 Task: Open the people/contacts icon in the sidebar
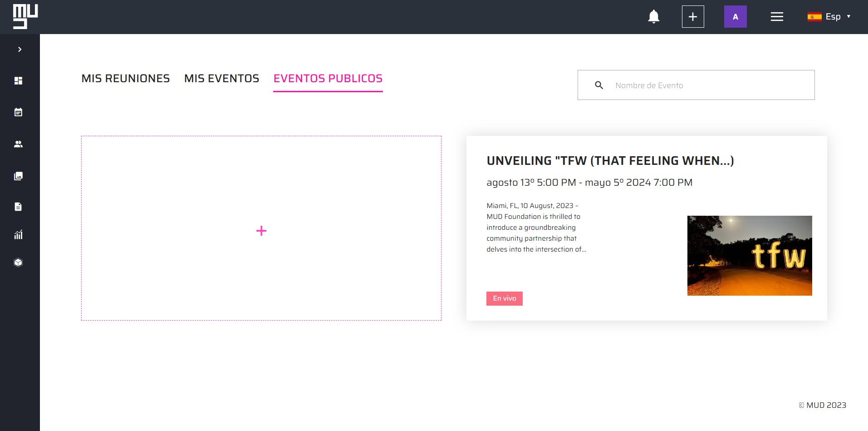pyautogui.click(x=18, y=144)
